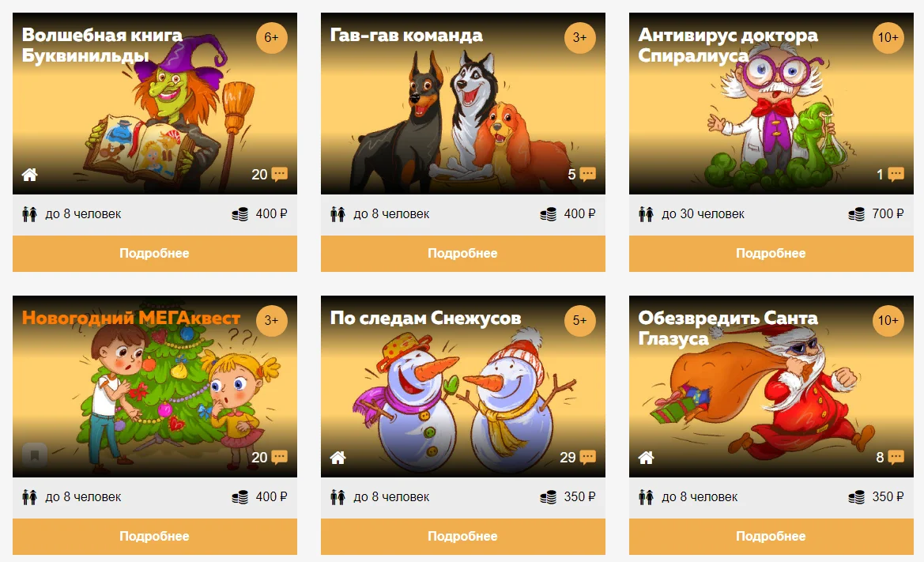Click Подробнее under Новогодний МЕГАквест
The height and width of the screenshot is (562, 924).
(155, 536)
